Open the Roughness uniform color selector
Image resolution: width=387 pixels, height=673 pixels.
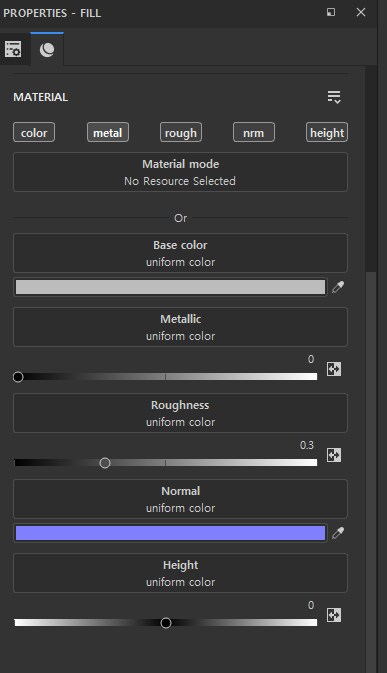coord(180,413)
